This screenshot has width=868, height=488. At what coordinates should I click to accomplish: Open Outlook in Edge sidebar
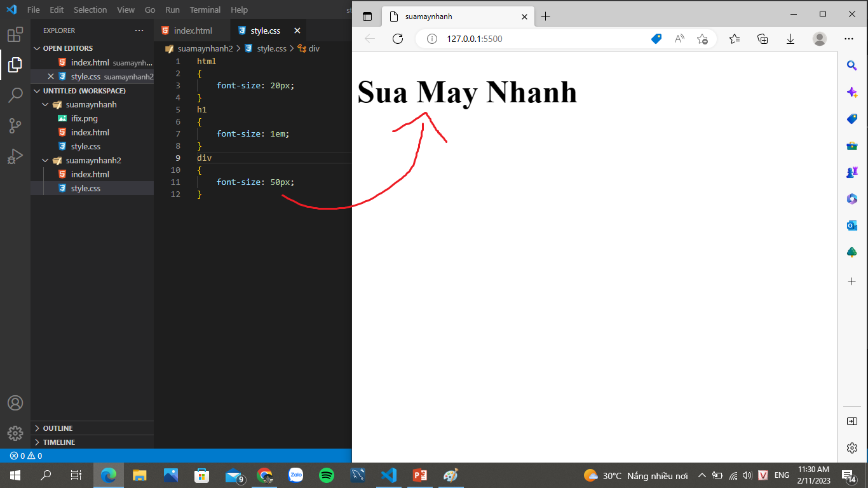click(852, 226)
